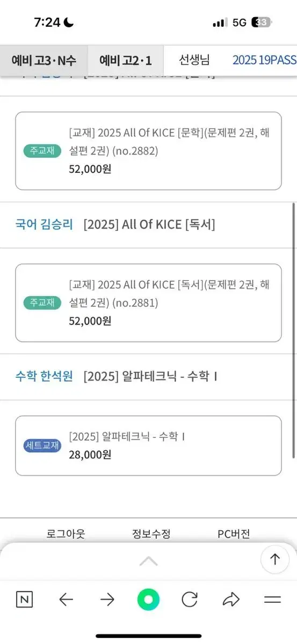Switch to PC버전 link
This screenshot has width=297, height=644.
[234, 534]
